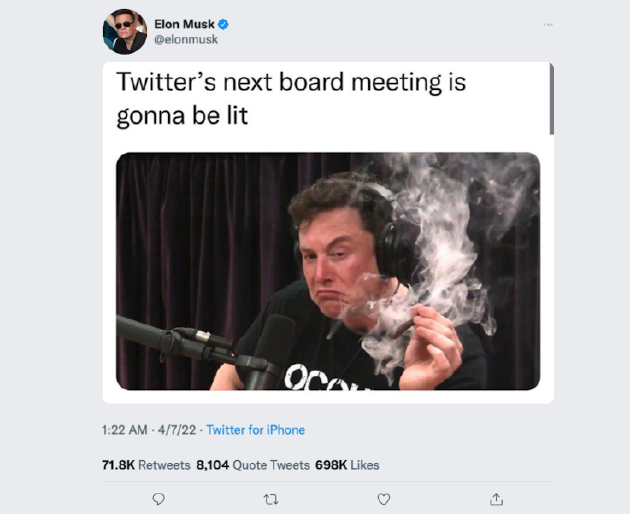630x514 pixels.
Task: Click the share upload icon
Action: point(497,499)
